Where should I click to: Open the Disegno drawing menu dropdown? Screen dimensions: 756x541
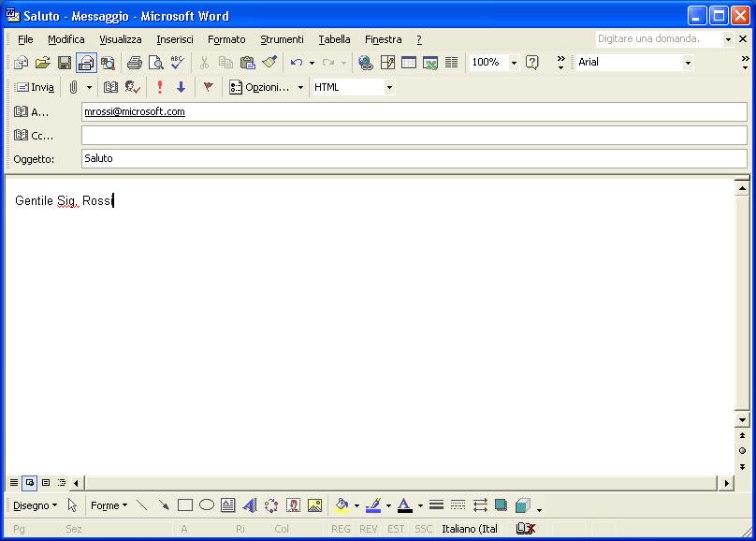tap(35, 505)
